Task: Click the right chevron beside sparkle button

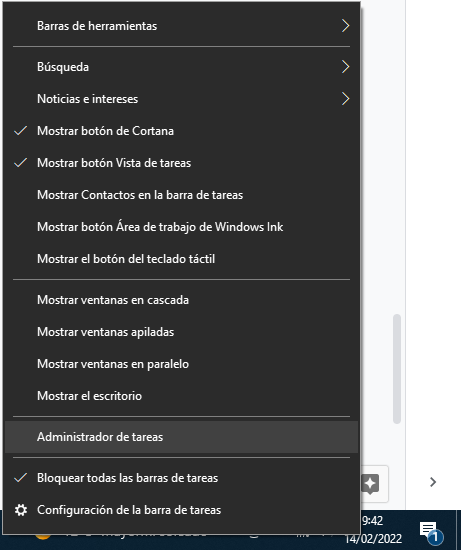Action: click(433, 482)
